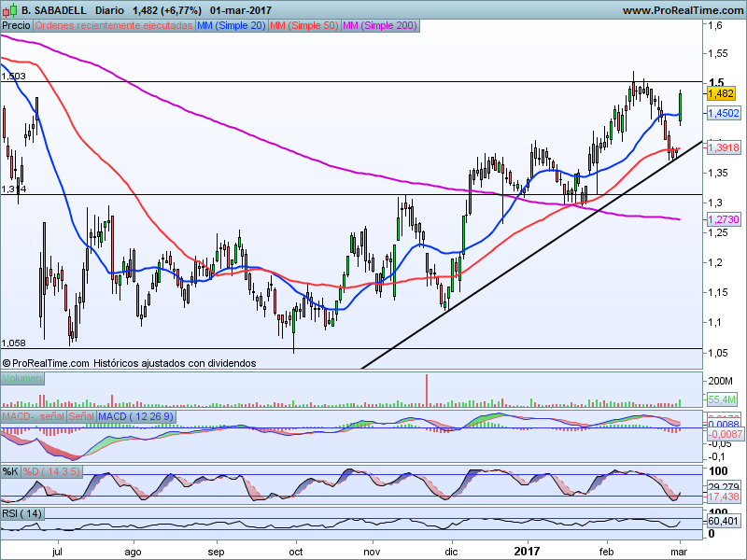
Task: Click the sep label on the time axis
Action: 216,552
